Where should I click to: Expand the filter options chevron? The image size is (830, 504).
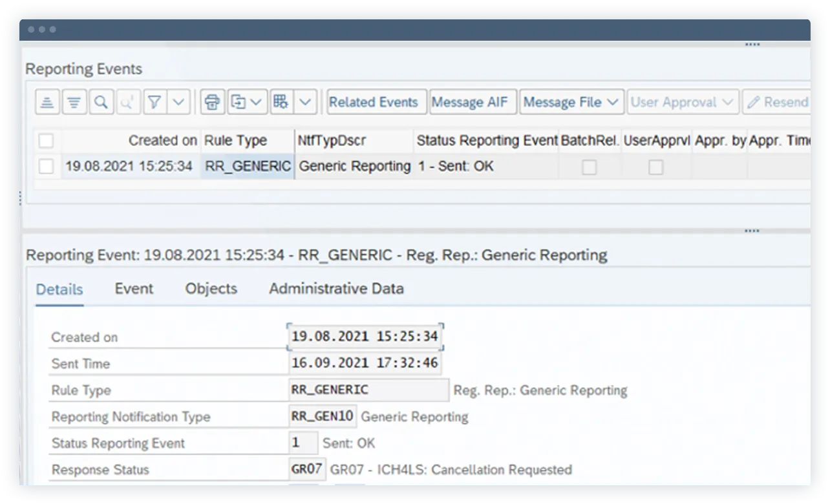[x=179, y=101]
